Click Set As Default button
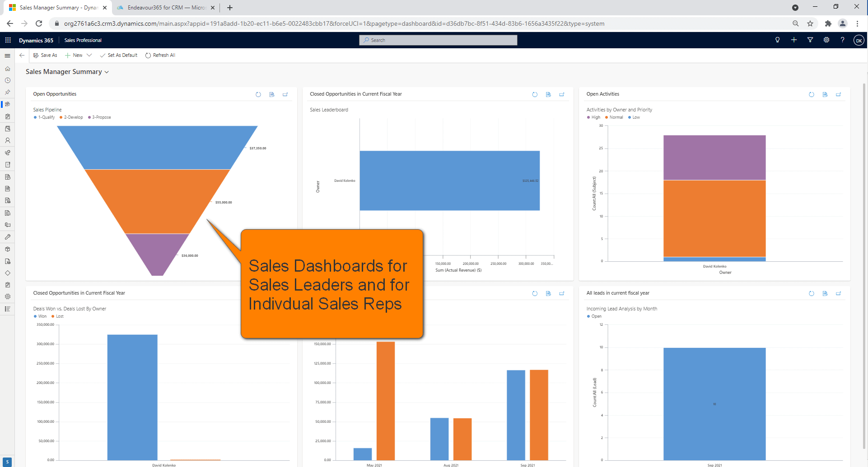868x467 pixels. pos(119,55)
